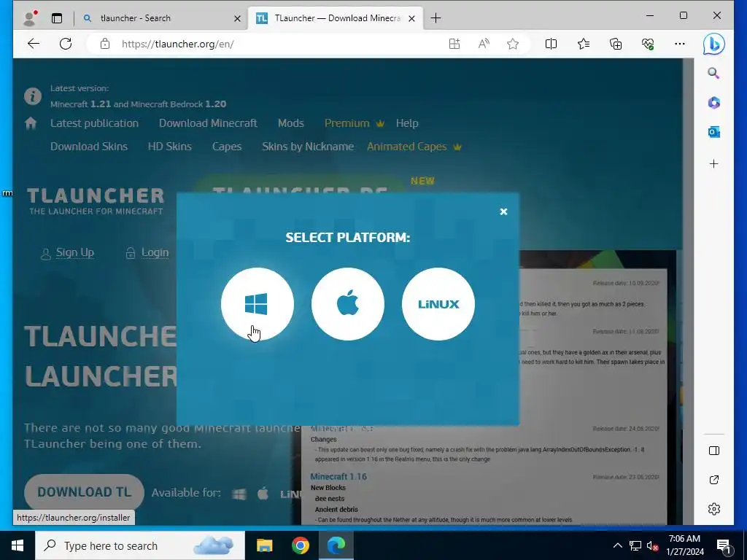The image size is (747, 560).
Task: Open the muted volume control in the tray
Action: [652, 545]
